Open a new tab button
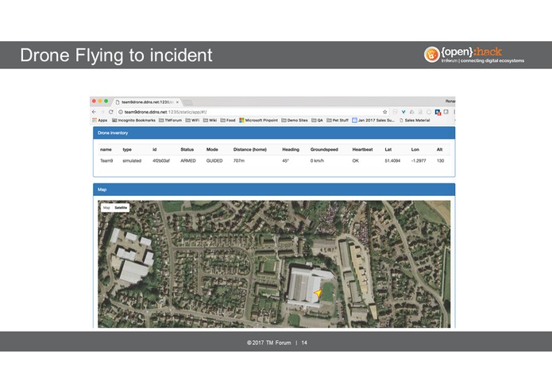Image resolution: width=552 pixels, height=392 pixels. [x=187, y=102]
